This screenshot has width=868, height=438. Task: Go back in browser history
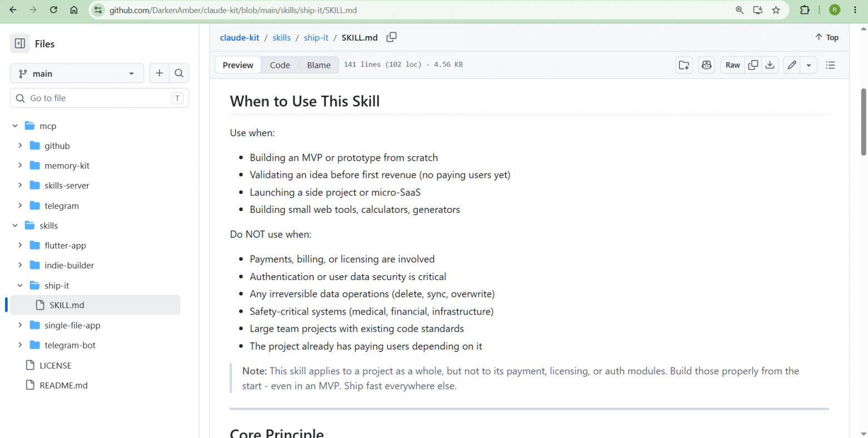13,10
